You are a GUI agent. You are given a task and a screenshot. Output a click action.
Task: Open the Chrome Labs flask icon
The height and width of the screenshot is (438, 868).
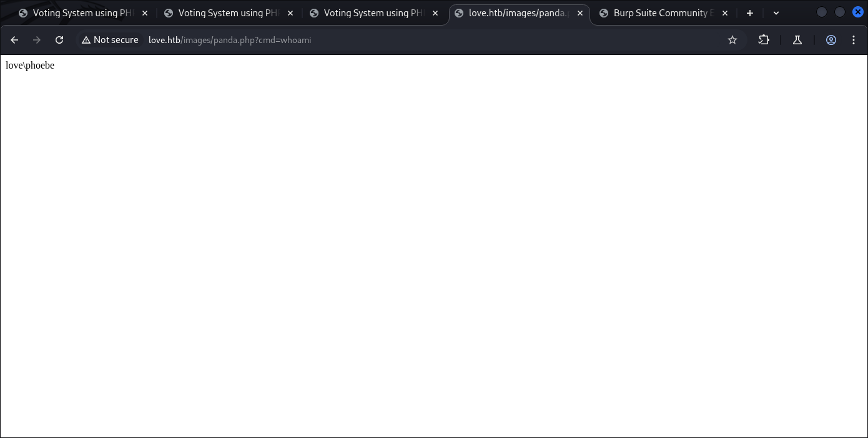797,40
